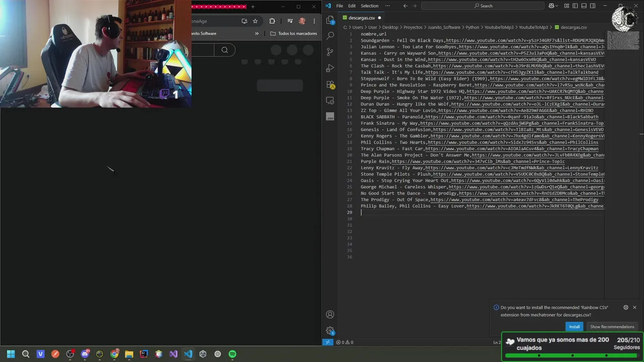The width and height of the screenshot is (644, 362).
Task: Open Discord from the taskbar
Action: (x=85, y=354)
